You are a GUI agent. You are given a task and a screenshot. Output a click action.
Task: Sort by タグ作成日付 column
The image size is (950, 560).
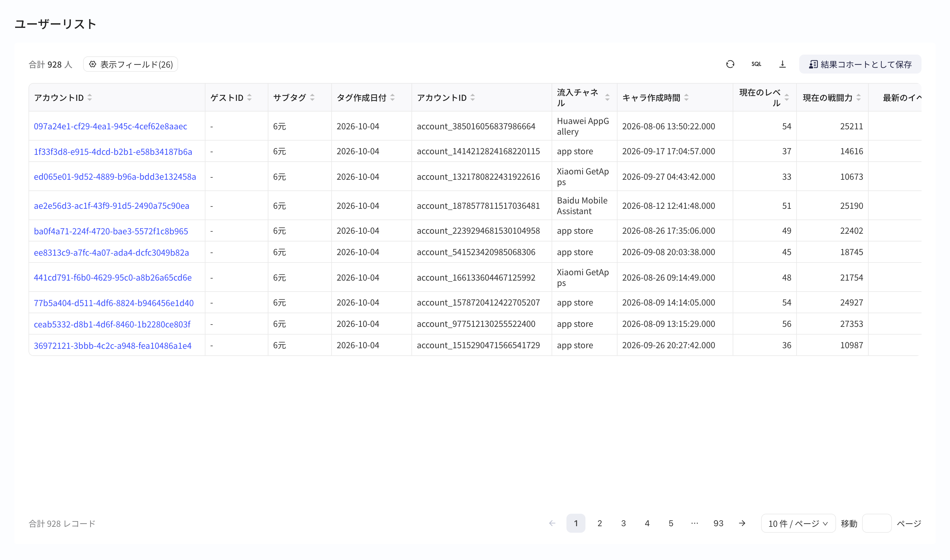point(392,97)
